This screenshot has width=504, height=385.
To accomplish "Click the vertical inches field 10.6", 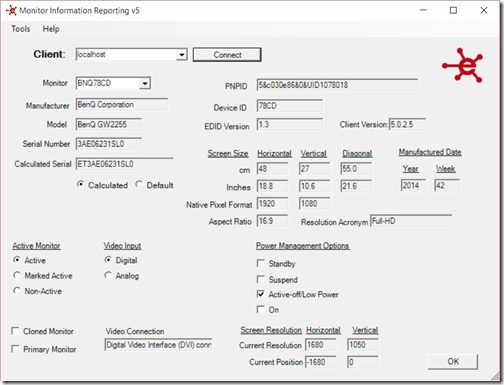I will 314,186.
